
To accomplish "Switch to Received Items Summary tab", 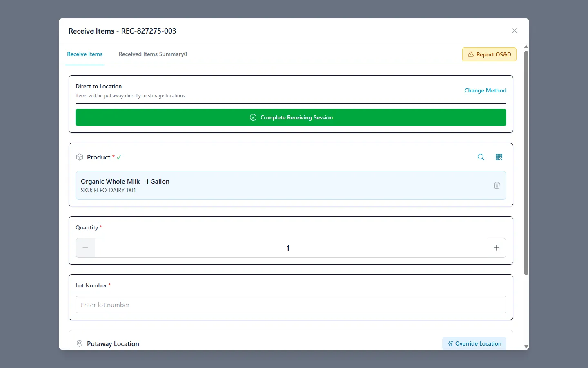I will 153,54.
